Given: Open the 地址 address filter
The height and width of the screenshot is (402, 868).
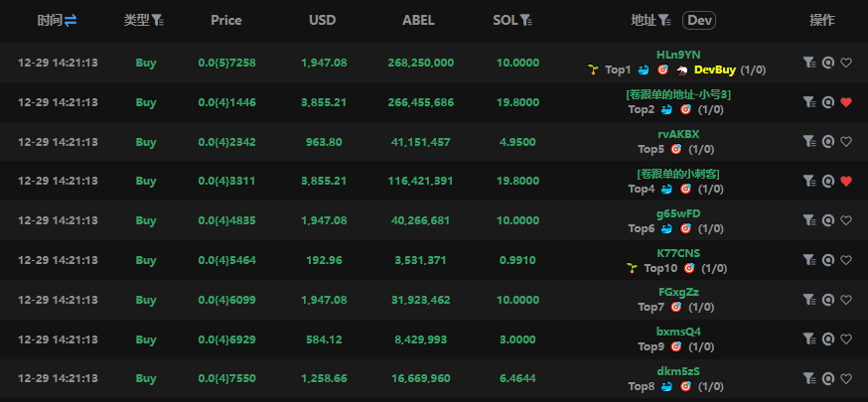Looking at the screenshot, I should click(663, 20).
